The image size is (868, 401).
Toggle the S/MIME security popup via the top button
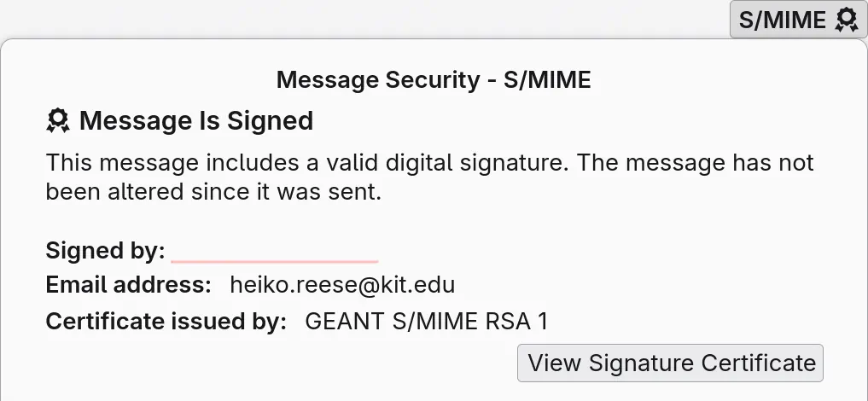798,20
